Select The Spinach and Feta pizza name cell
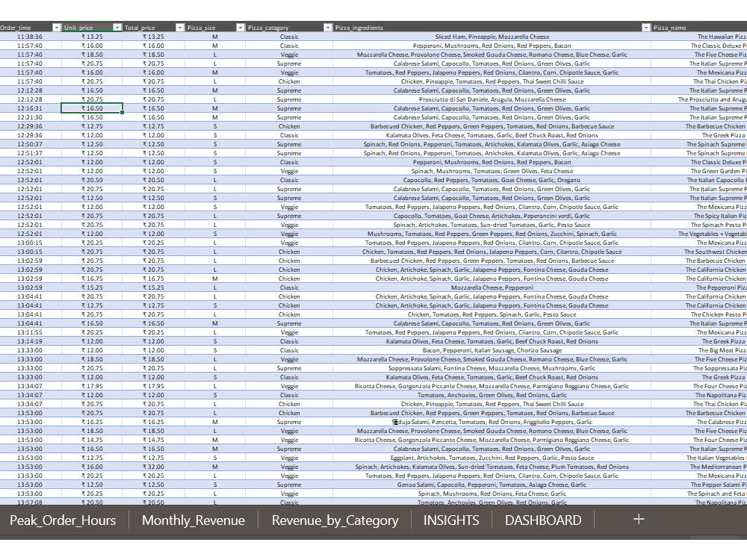 tap(699, 494)
